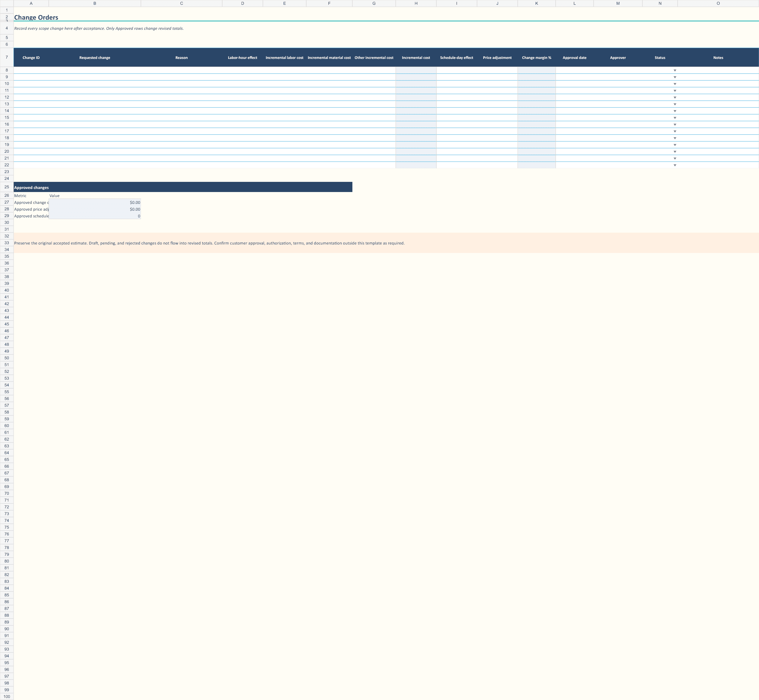Click the Change ID input cell in row 8

(x=31, y=70)
